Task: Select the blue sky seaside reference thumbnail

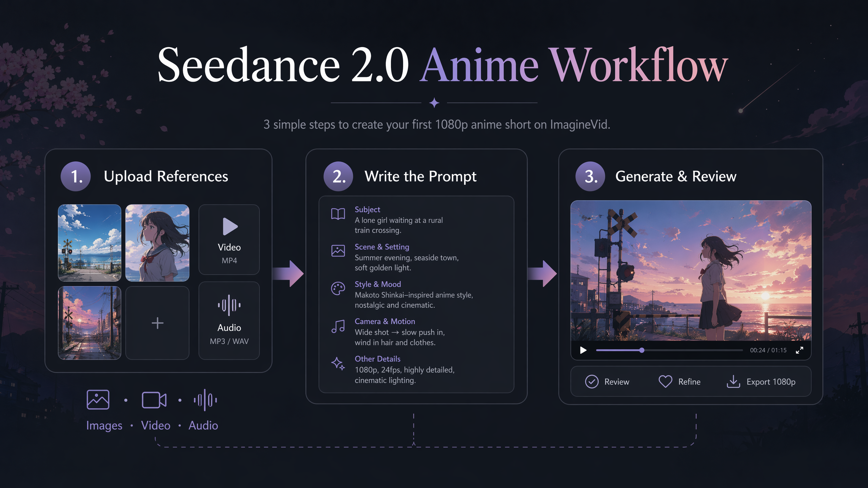Action: click(x=90, y=243)
